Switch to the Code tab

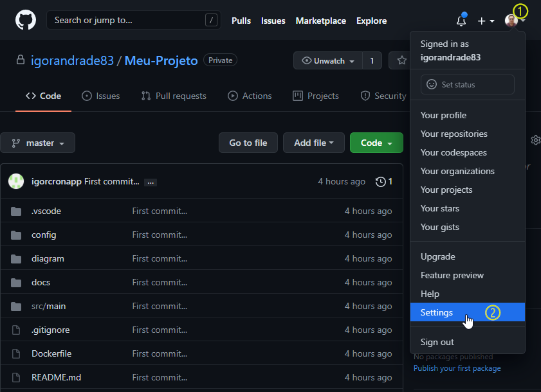44,96
